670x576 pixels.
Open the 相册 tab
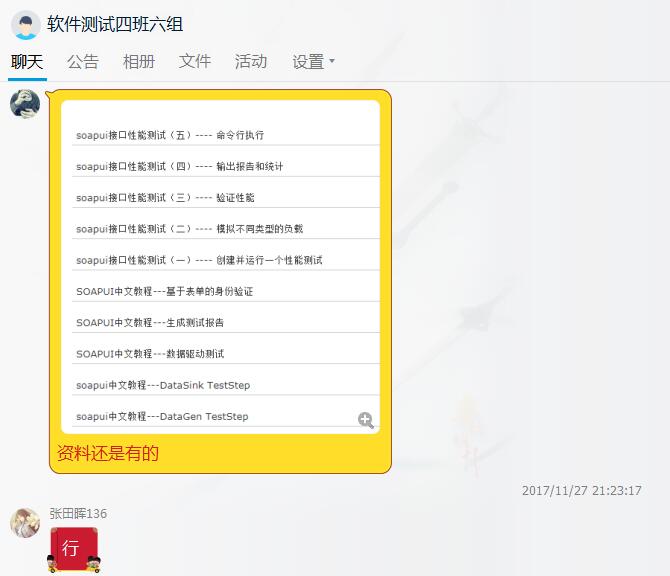pos(139,62)
